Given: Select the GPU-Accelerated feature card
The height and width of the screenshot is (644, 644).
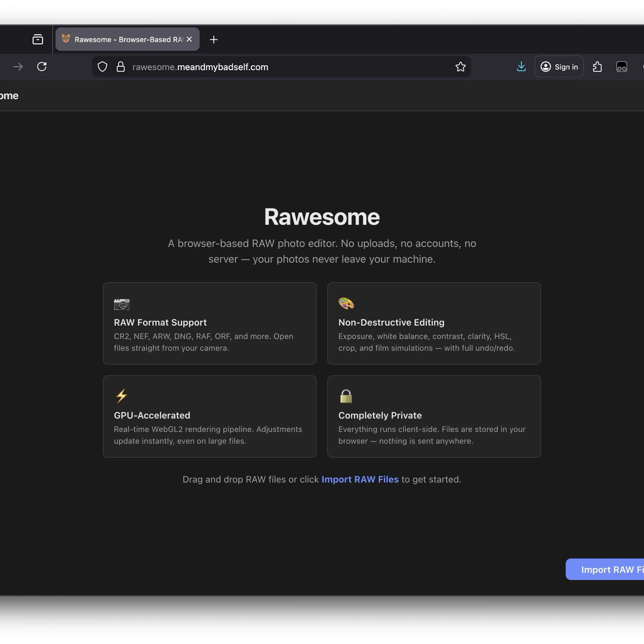Looking at the screenshot, I should (209, 417).
